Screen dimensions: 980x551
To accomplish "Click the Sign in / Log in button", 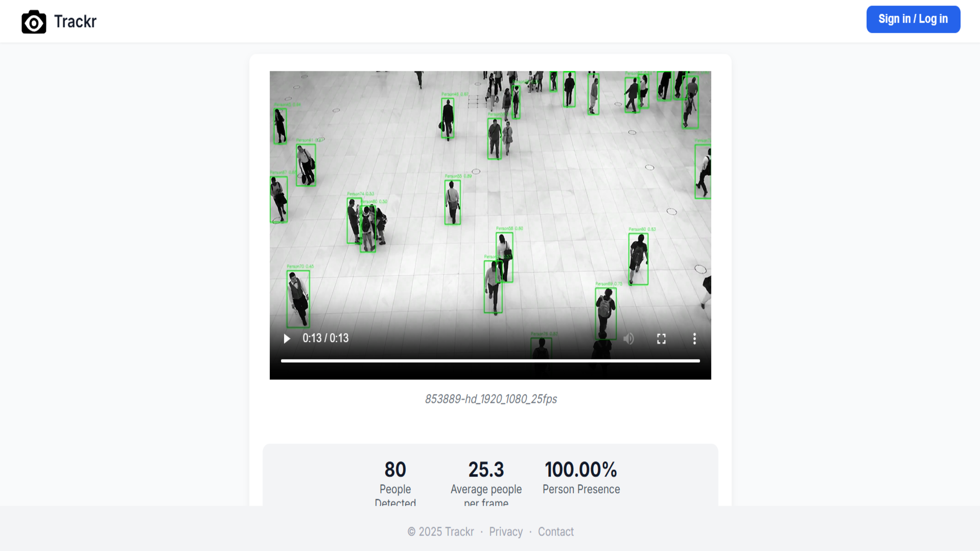I will [913, 19].
